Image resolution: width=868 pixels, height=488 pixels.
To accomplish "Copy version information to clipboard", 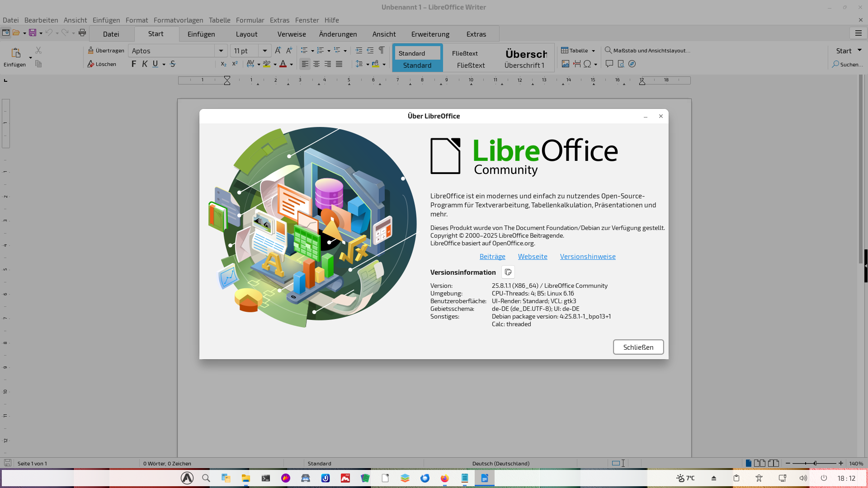I will point(508,272).
